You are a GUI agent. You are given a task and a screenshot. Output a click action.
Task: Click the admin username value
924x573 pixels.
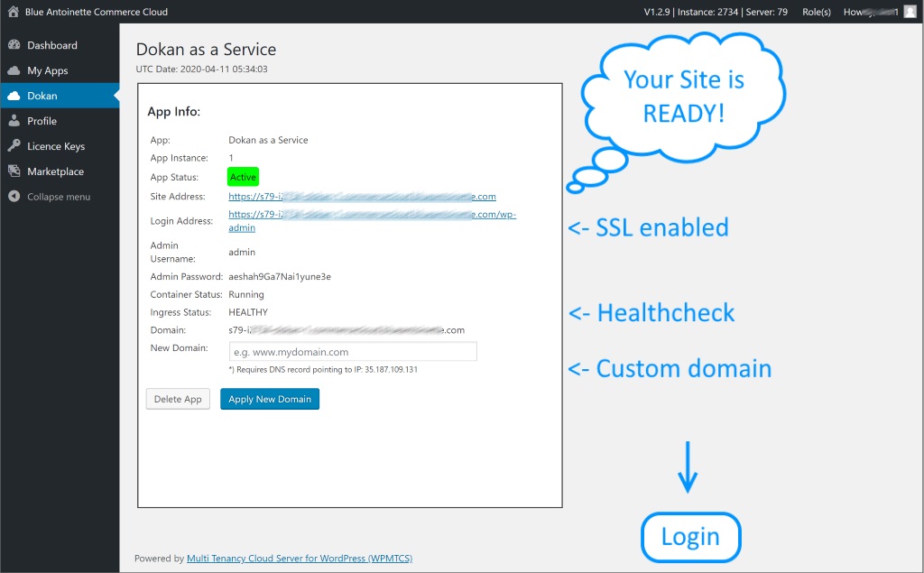click(x=242, y=252)
